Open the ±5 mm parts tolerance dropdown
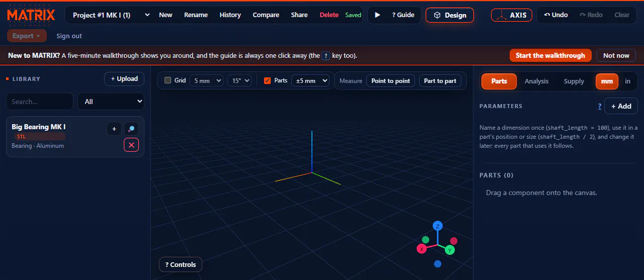 (310, 80)
